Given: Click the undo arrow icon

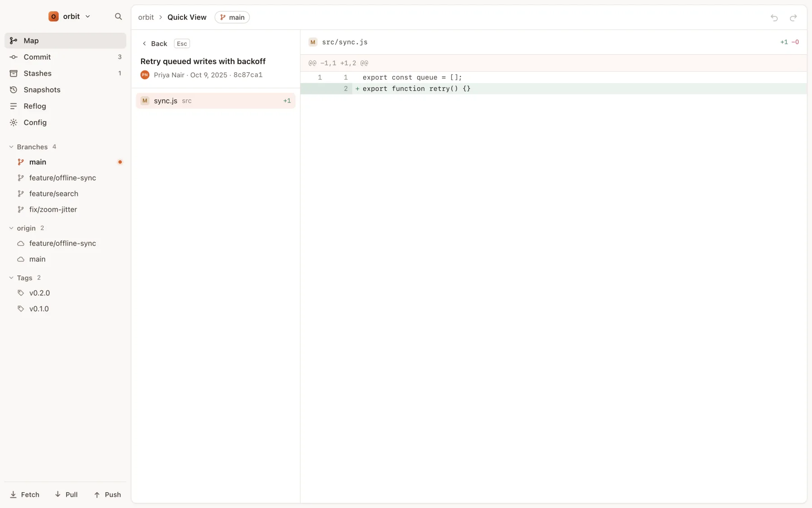Looking at the screenshot, I should pyautogui.click(x=774, y=18).
